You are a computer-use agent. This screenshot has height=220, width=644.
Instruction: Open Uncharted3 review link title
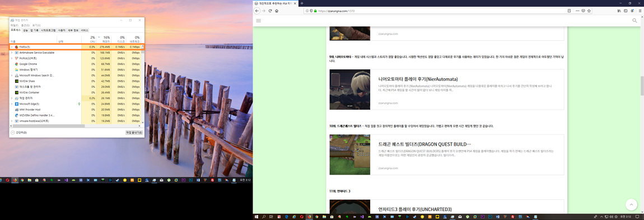(414, 209)
